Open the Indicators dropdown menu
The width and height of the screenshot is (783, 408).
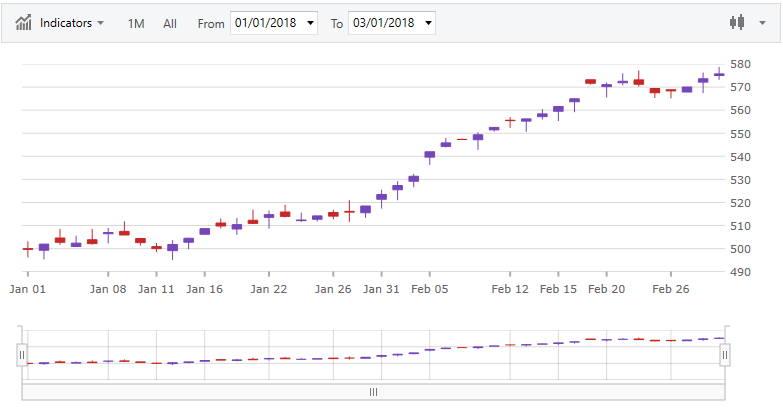tap(71, 23)
